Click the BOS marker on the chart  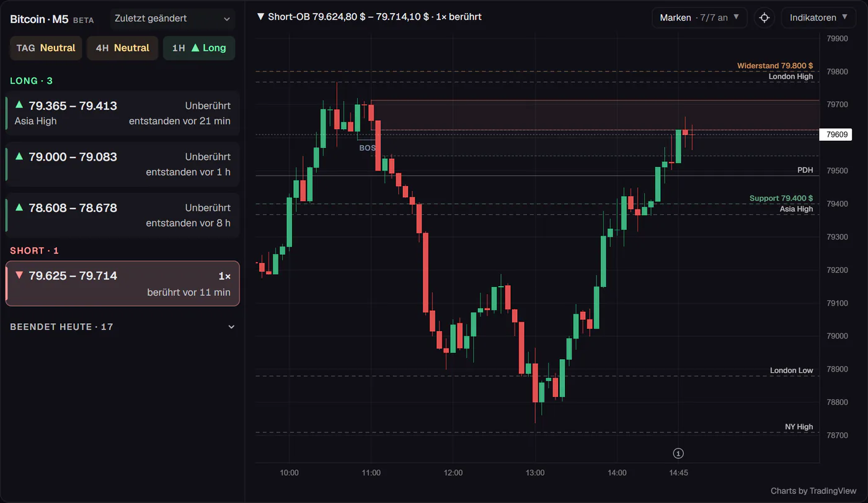(x=367, y=148)
